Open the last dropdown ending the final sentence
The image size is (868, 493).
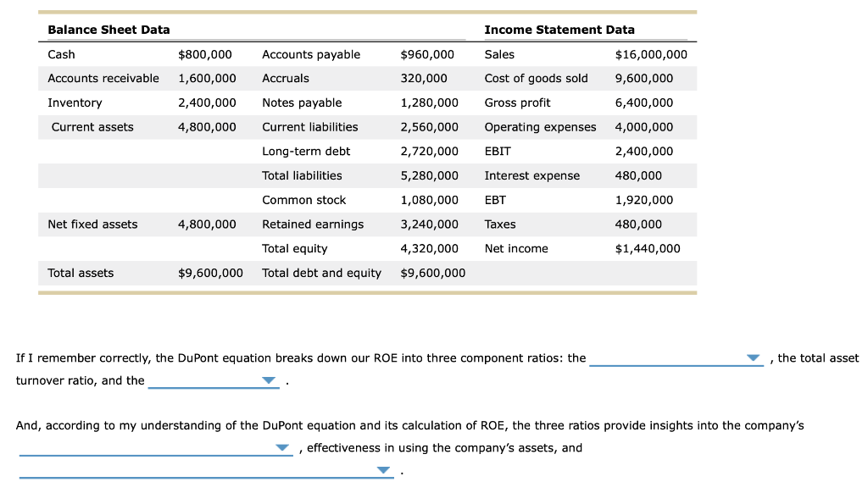click(x=207, y=470)
